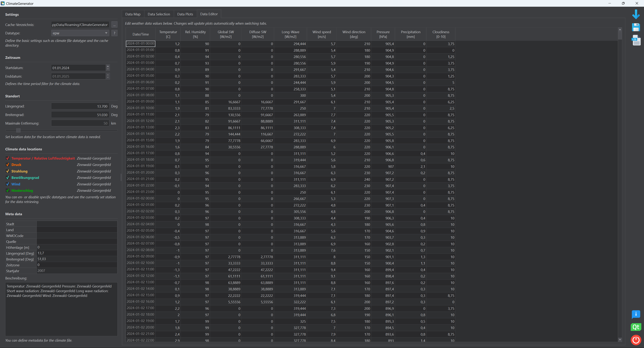644x348 pixels.
Task: Click the blue info icon
Action: pyautogui.click(x=636, y=314)
